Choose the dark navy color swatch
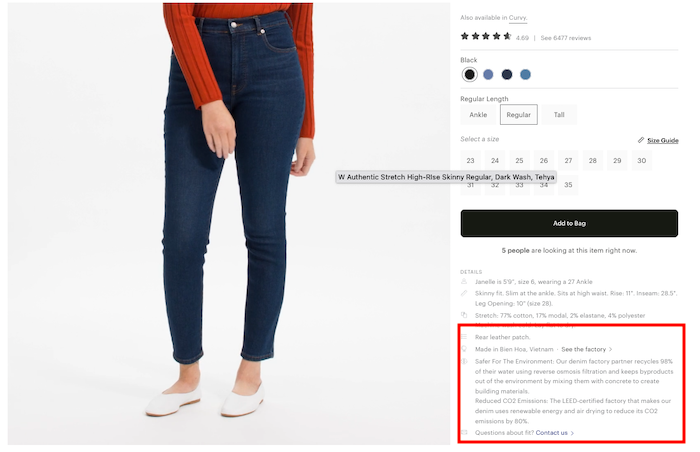 [x=507, y=75]
